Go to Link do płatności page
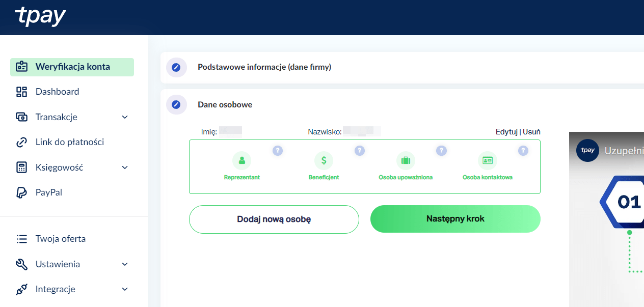The image size is (644, 307). (69, 142)
